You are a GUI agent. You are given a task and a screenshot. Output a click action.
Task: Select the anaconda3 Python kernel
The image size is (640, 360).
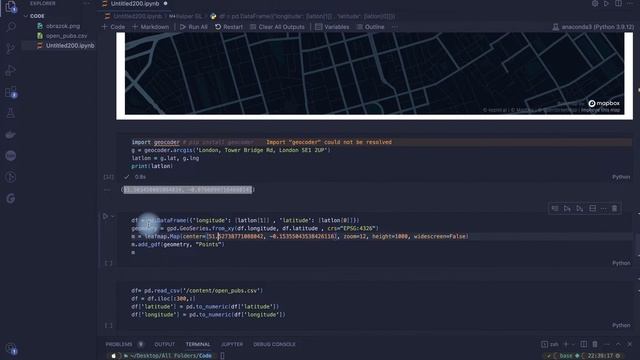coord(593,27)
